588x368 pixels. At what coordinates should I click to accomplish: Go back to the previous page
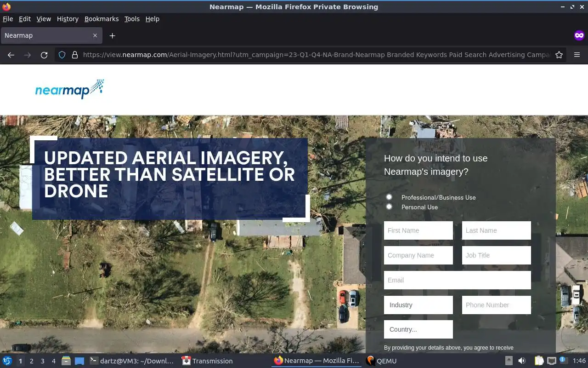click(11, 55)
